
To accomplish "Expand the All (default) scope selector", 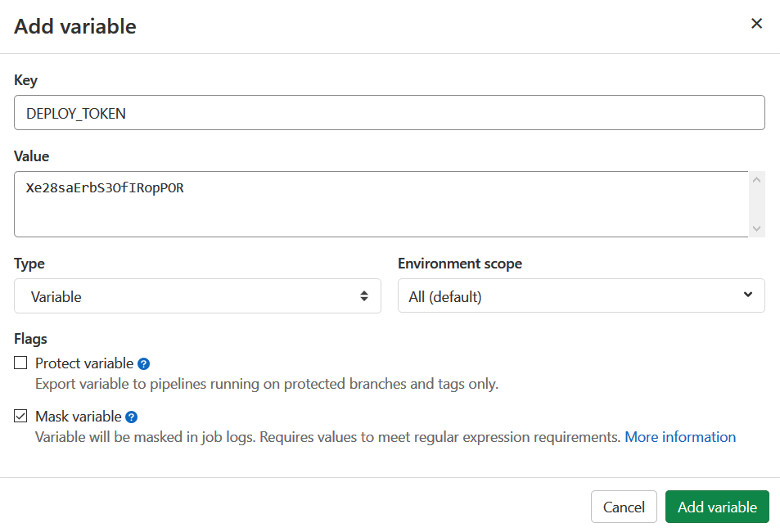I will (581, 295).
